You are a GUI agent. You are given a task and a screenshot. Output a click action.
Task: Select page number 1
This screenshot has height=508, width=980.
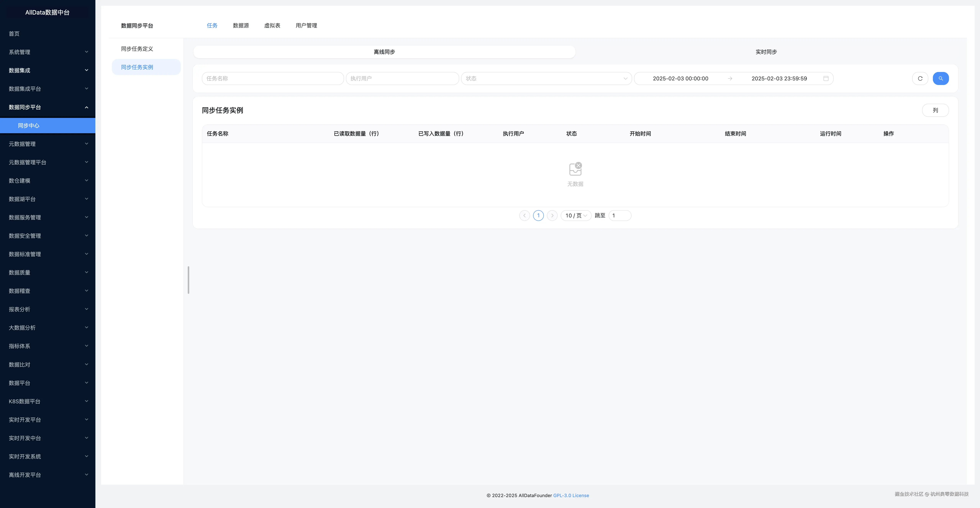pyautogui.click(x=538, y=216)
